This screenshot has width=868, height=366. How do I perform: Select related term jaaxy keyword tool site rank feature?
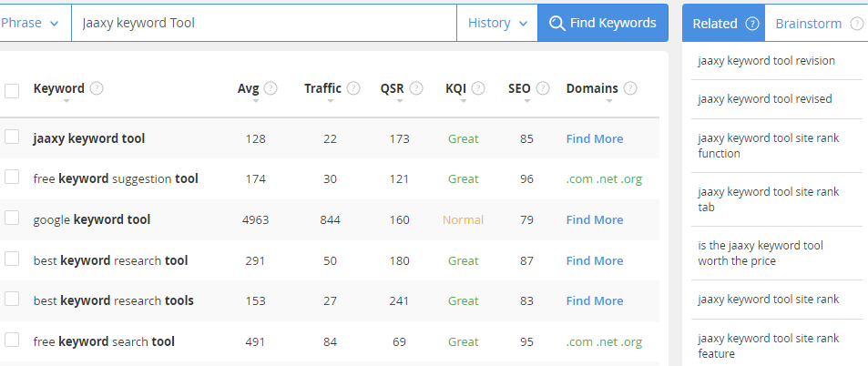point(769,346)
